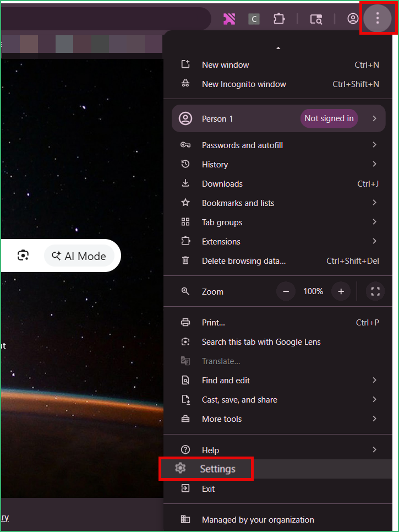Choose Downloads menu entry
The width and height of the screenshot is (399, 532).
278,184
